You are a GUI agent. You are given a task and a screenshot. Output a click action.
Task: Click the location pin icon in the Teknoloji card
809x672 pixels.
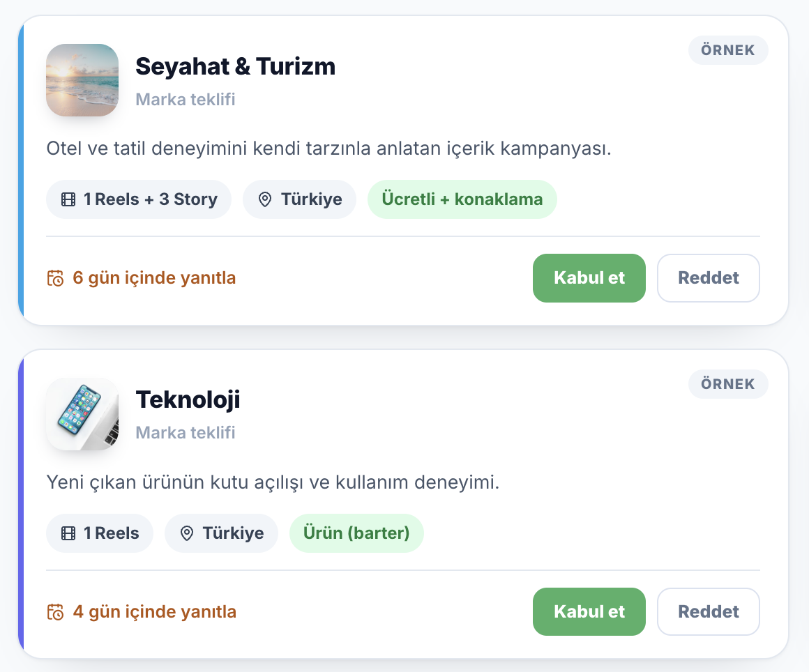coord(187,533)
